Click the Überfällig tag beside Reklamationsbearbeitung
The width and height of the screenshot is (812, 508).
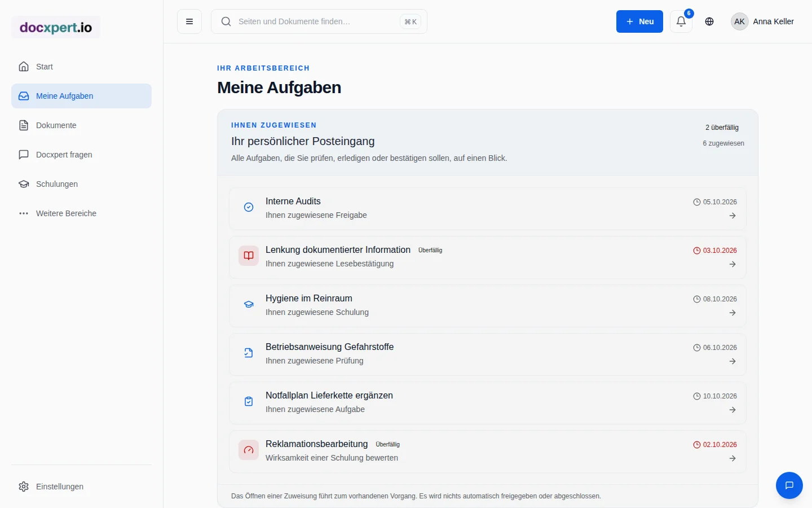tap(388, 445)
